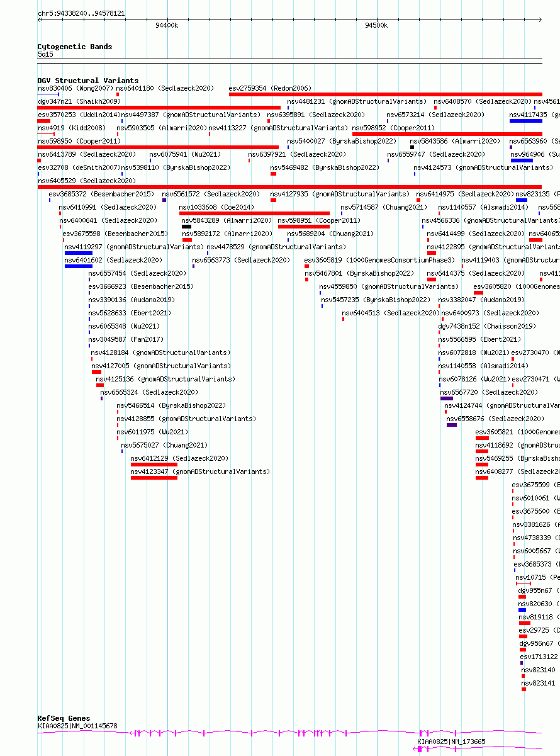Click label nsv3382047 (Audano2019)
Viewport: 560px width, 756px height.
tap(481, 300)
